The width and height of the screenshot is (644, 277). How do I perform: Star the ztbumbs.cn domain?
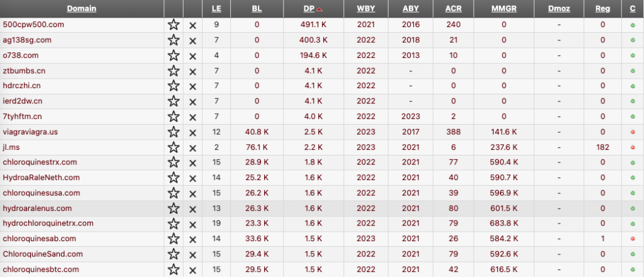(174, 71)
